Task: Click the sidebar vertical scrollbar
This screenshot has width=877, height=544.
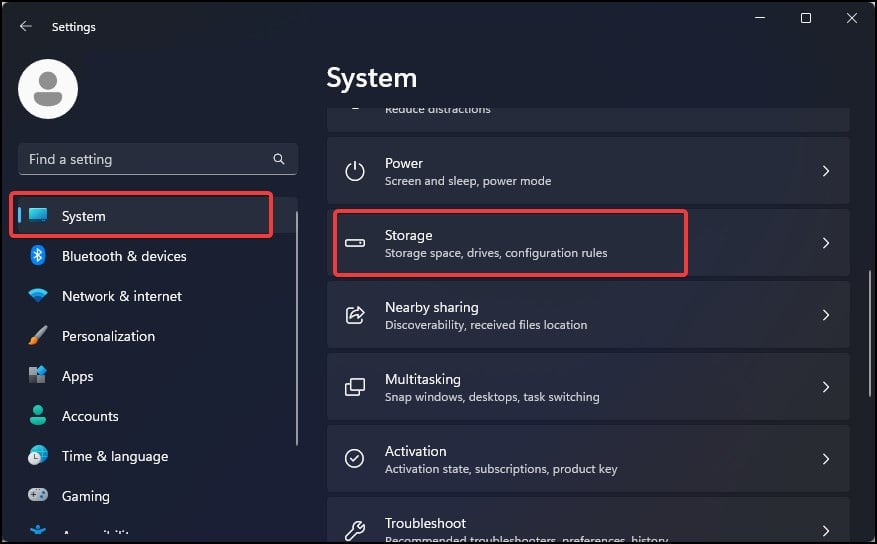Action: coord(296,328)
